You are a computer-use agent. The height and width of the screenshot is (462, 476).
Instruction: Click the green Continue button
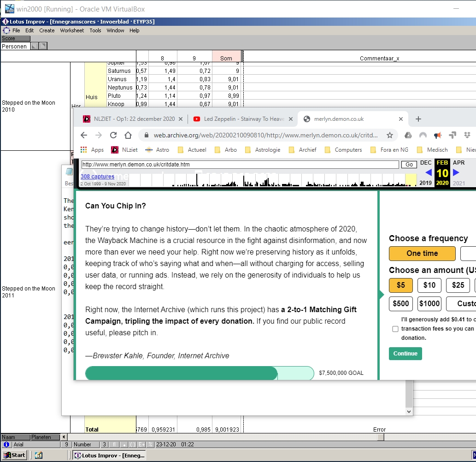(x=405, y=354)
